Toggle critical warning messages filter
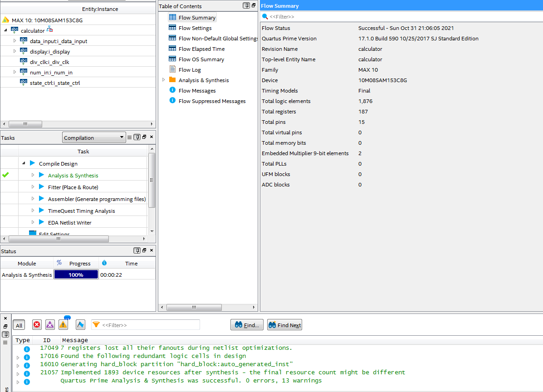This screenshot has height=392, width=543. pos(50,325)
